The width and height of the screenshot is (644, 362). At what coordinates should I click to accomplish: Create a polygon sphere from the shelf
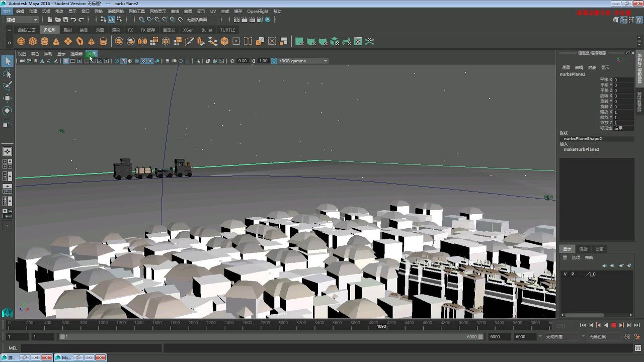click(x=21, y=41)
